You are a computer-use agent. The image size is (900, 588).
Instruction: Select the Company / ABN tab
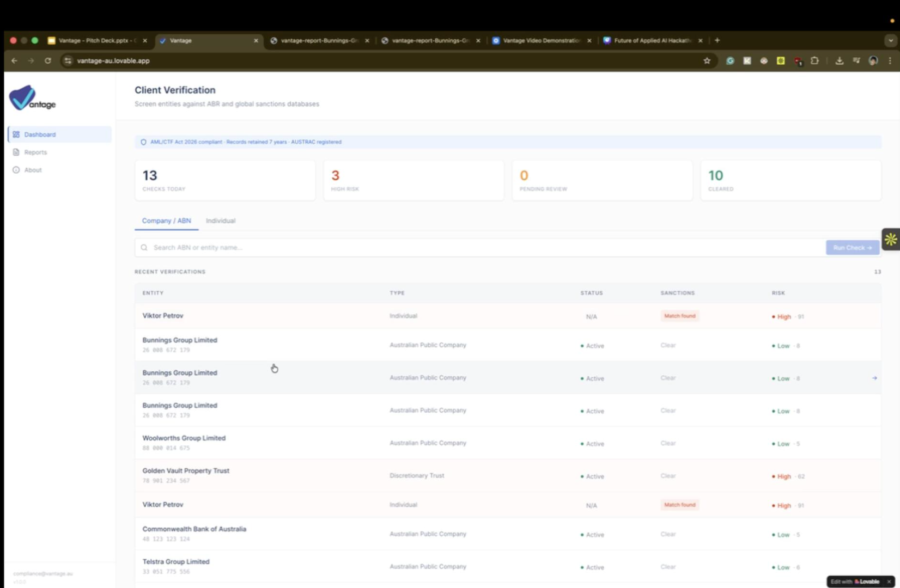coord(166,220)
